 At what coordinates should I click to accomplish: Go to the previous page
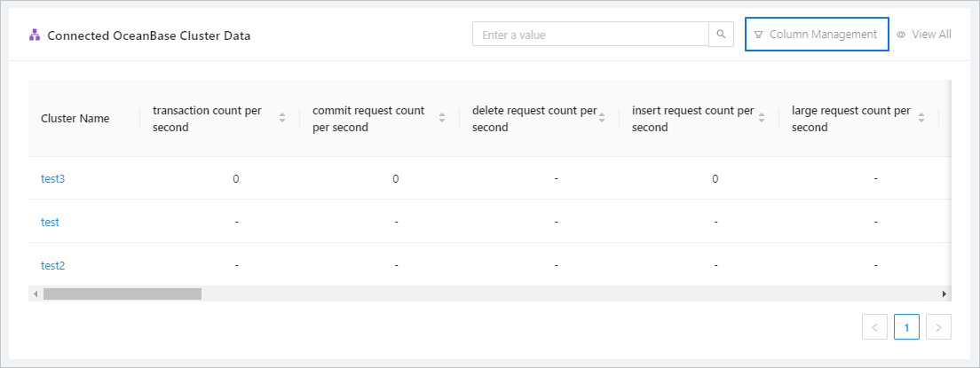(x=874, y=327)
